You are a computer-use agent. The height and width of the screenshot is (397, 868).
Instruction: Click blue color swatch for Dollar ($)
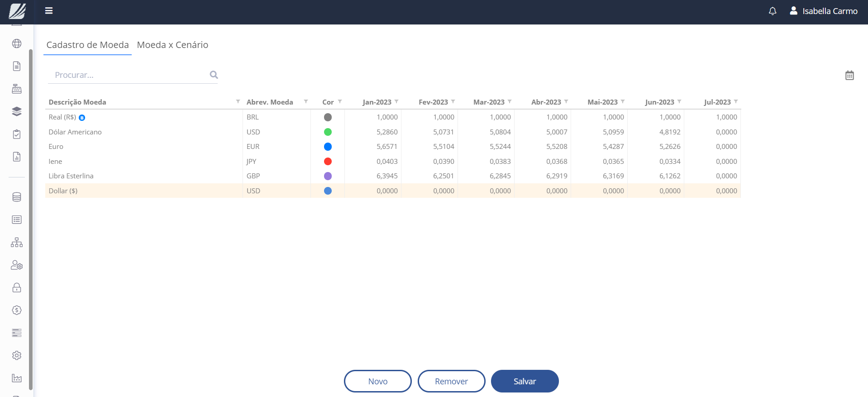tap(328, 191)
